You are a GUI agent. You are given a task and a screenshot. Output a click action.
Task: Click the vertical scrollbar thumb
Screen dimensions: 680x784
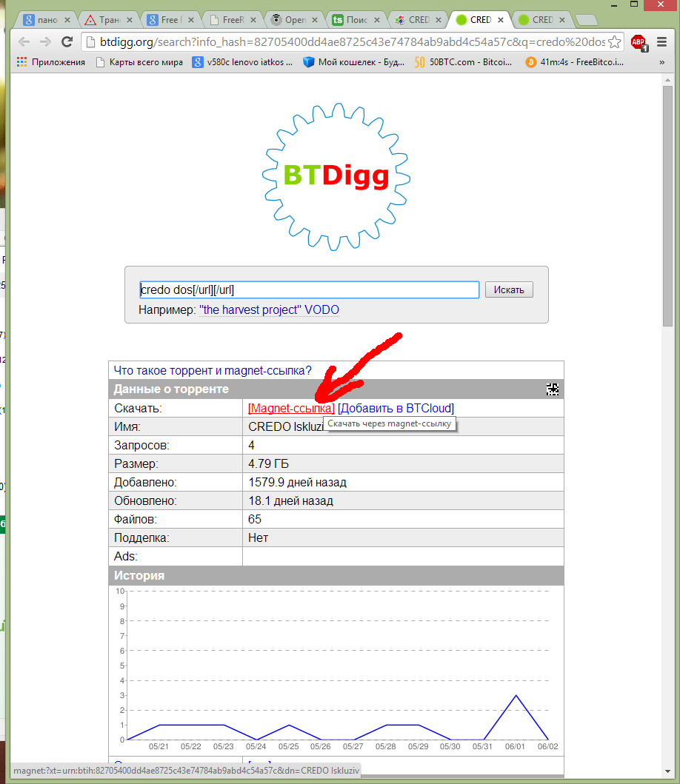click(x=667, y=206)
